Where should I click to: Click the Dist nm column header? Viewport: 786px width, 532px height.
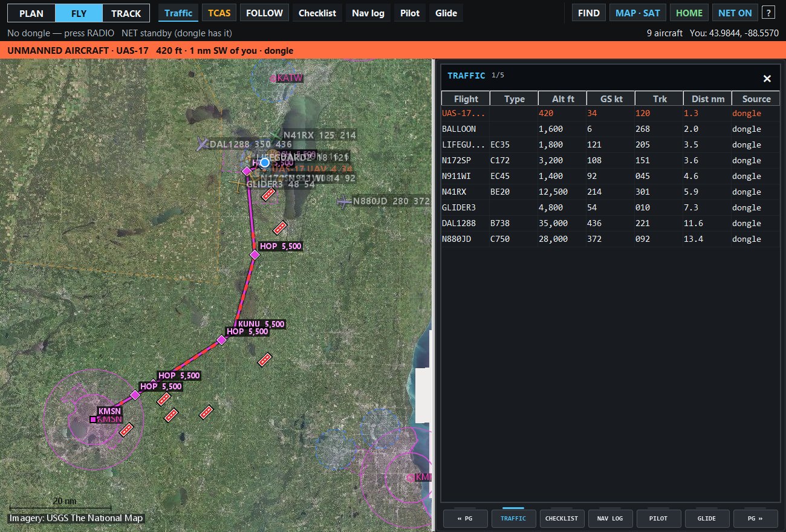(707, 99)
